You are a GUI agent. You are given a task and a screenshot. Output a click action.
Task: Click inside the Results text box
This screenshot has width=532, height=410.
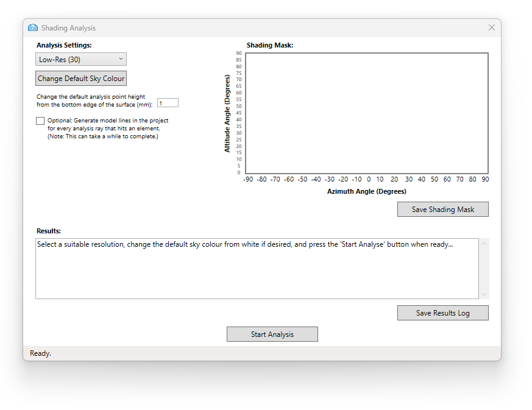257,269
